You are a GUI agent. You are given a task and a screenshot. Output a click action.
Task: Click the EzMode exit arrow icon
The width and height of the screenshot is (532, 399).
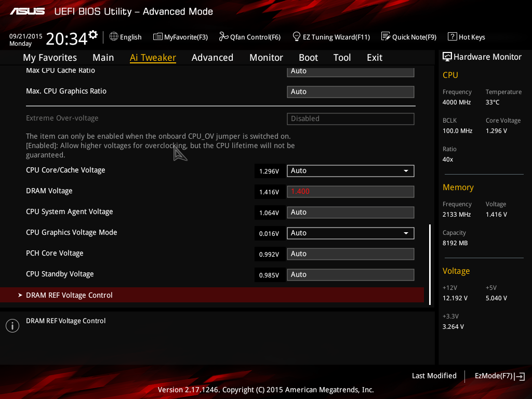tap(520, 376)
